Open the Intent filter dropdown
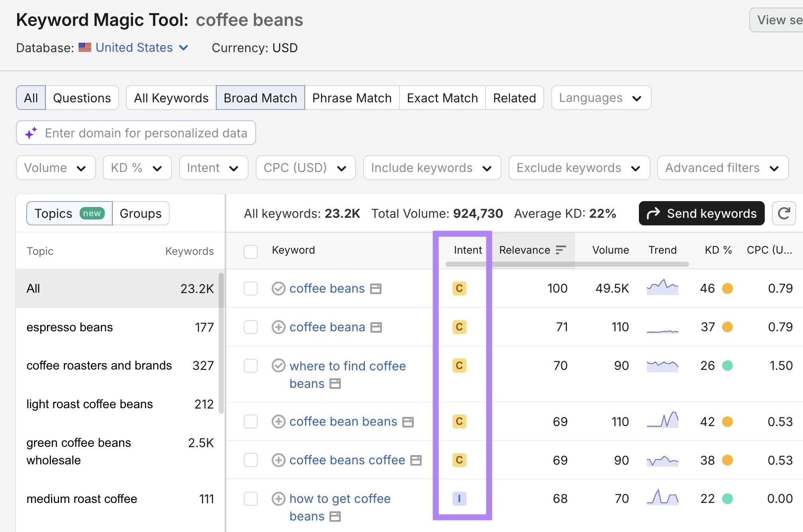Image resolution: width=803 pixels, height=532 pixels. click(213, 168)
